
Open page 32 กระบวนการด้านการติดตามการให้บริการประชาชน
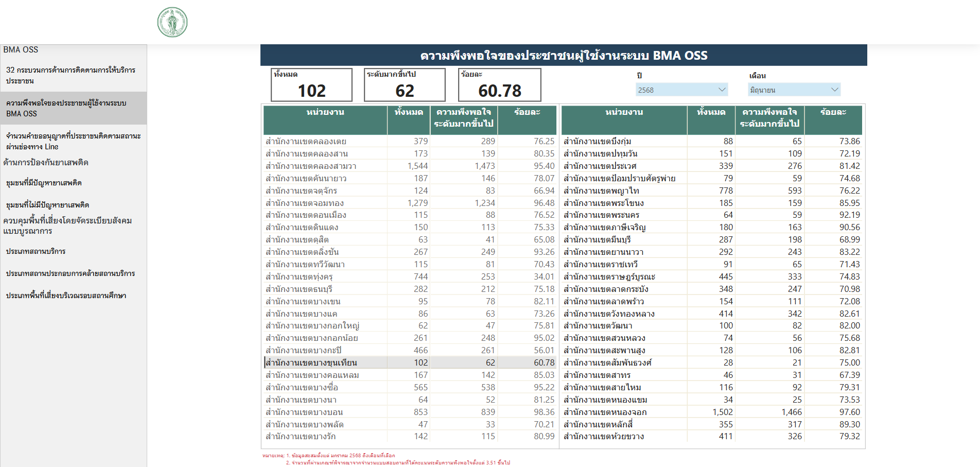click(73, 75)
